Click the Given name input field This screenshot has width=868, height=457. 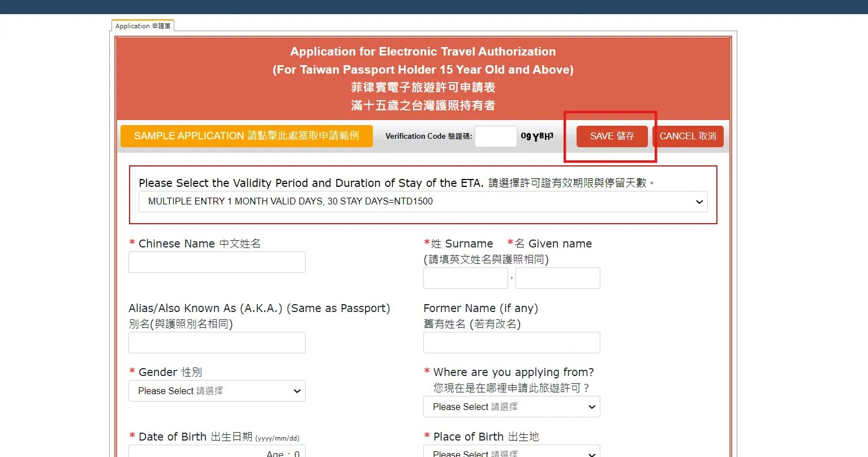point(558,278)
